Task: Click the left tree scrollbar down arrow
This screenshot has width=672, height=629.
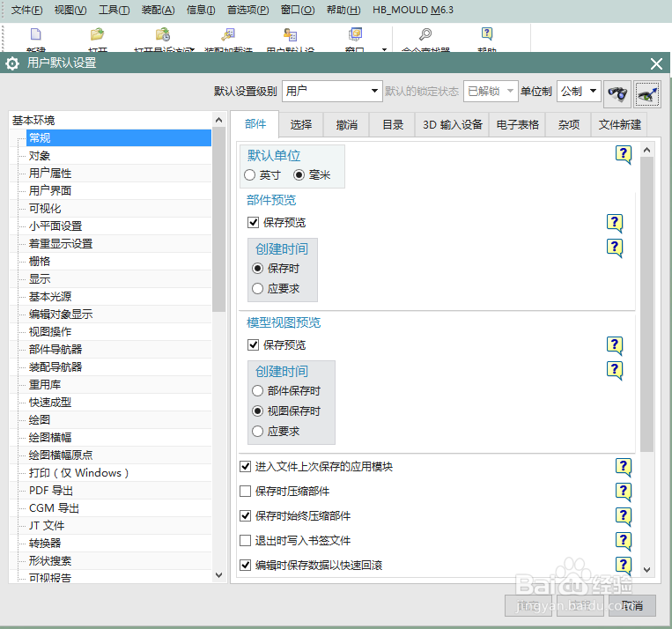Action: point(218,575)
